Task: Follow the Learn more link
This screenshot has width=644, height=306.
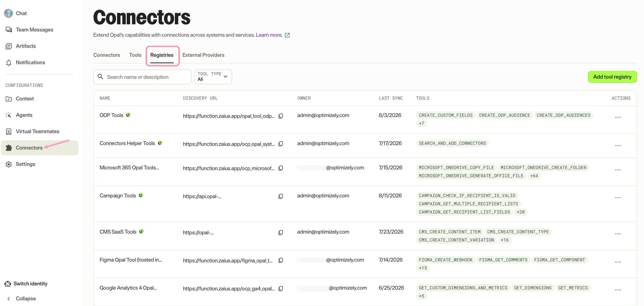Action: pyautogui.click(x=269, y=35)
